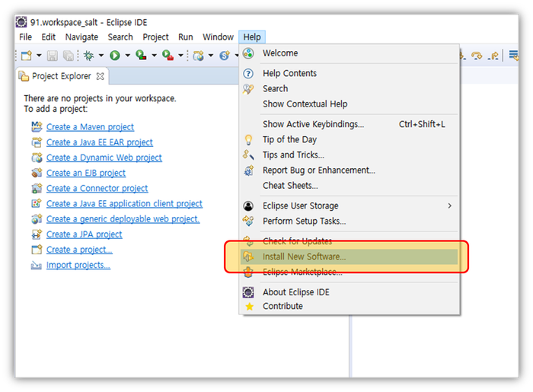Click Create a Dynamic Web project link
The height and width of the screenshot is (392, 533).
click(x=104, y=158)
